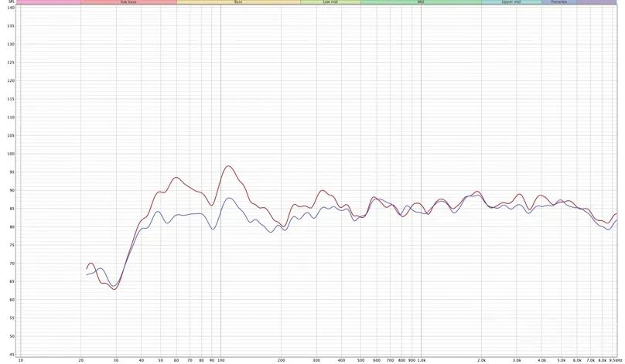Click the Sub bass frequency band label

128,2
